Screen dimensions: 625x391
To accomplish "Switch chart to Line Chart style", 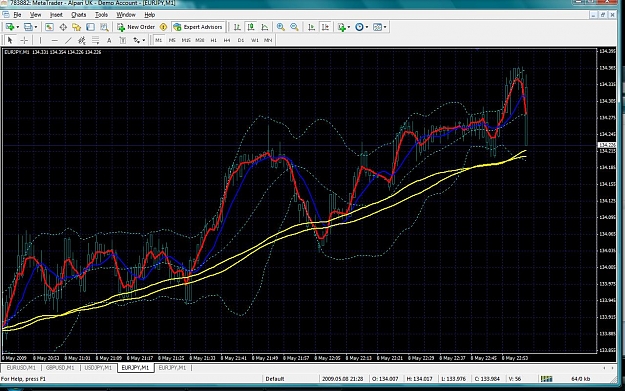I will 265,27.
